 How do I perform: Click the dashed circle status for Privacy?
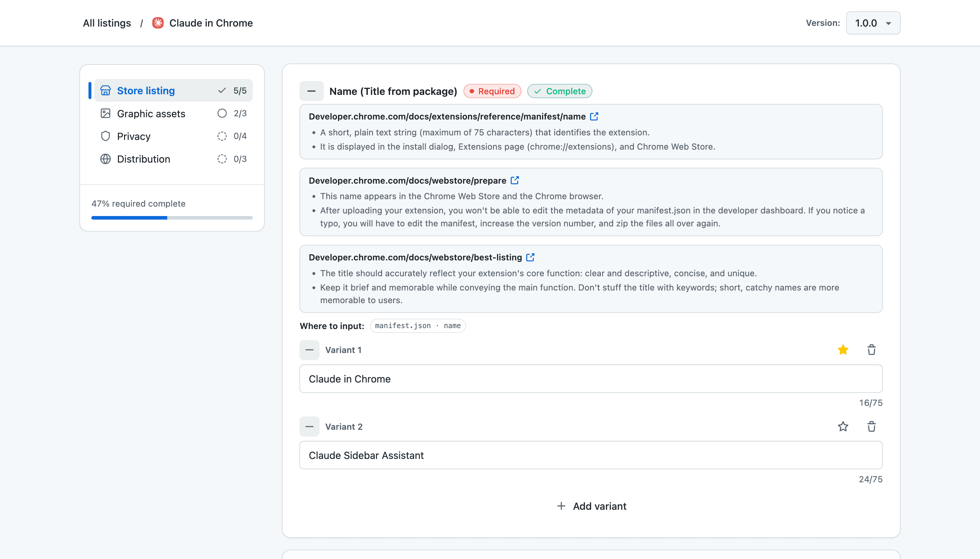point(222,136)
